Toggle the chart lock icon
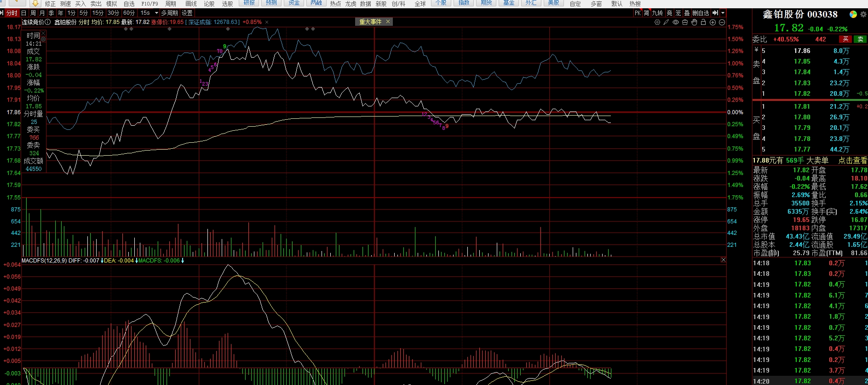The height and width of the screenshot is (385, 868). point(703,22)
